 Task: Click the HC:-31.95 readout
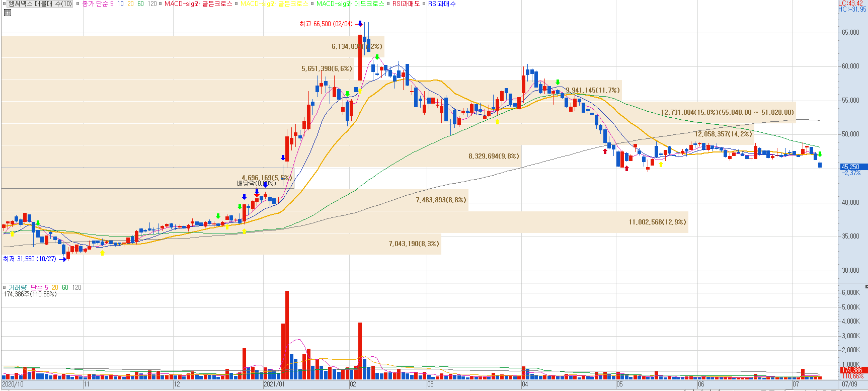(x=852, y=9)
